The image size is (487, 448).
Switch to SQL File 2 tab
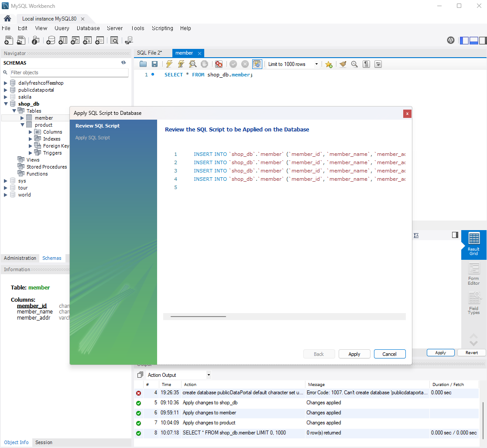(x=150, y=53)
